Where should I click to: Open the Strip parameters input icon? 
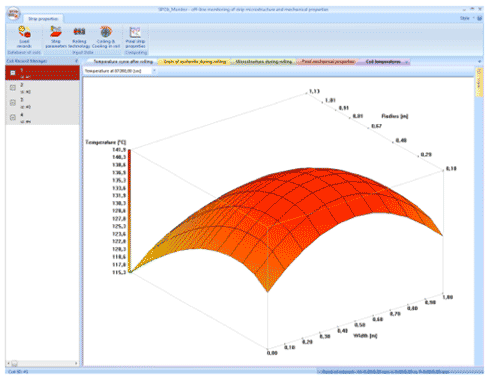click(x=56, y=37)
